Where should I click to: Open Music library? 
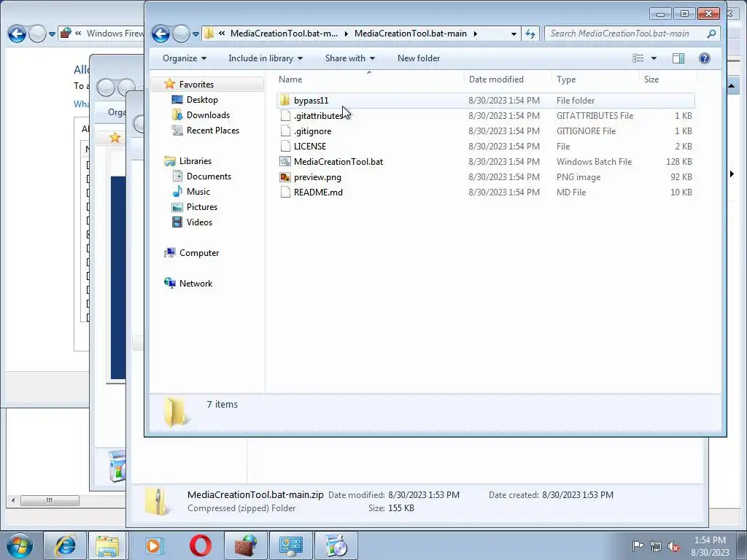coord(198,192)
